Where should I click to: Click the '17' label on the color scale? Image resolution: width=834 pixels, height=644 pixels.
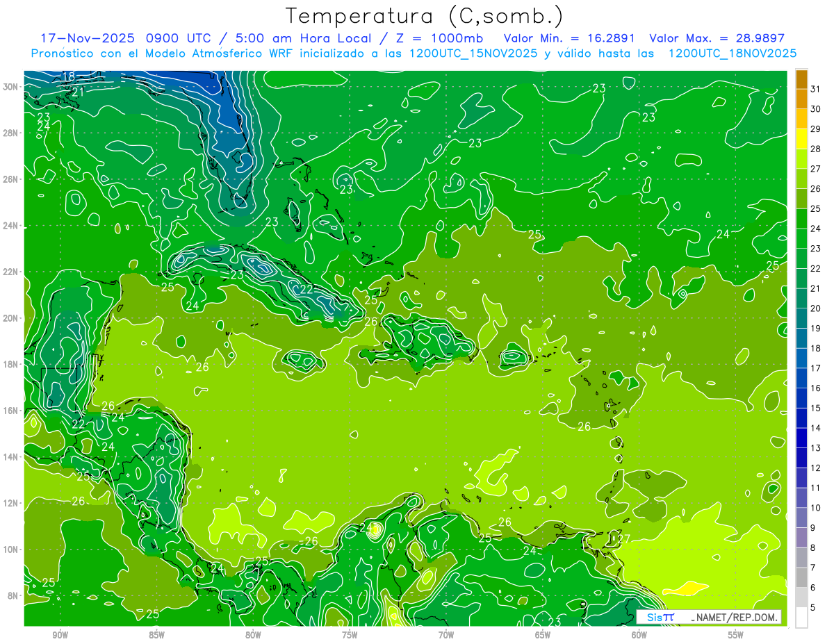[x=816, y=368]
